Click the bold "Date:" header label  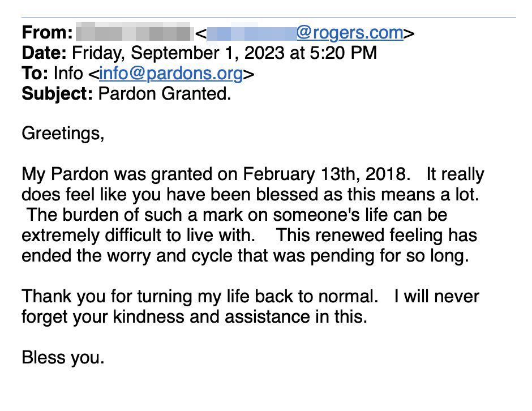click(x=44, y=53)
